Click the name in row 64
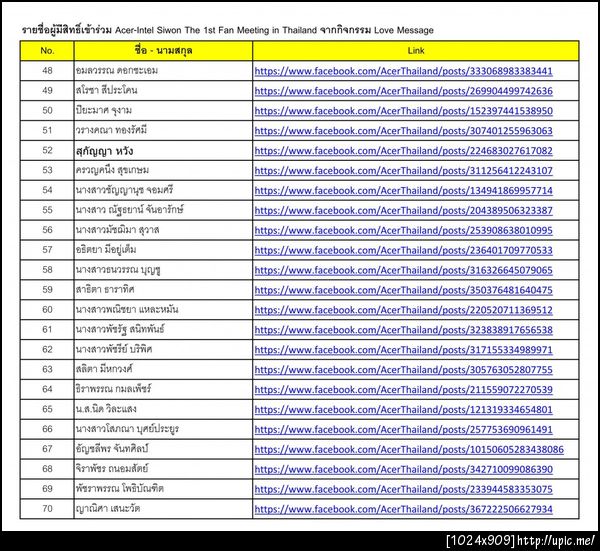600x551 pixels. pyautogui.click(x=113, y=389)
